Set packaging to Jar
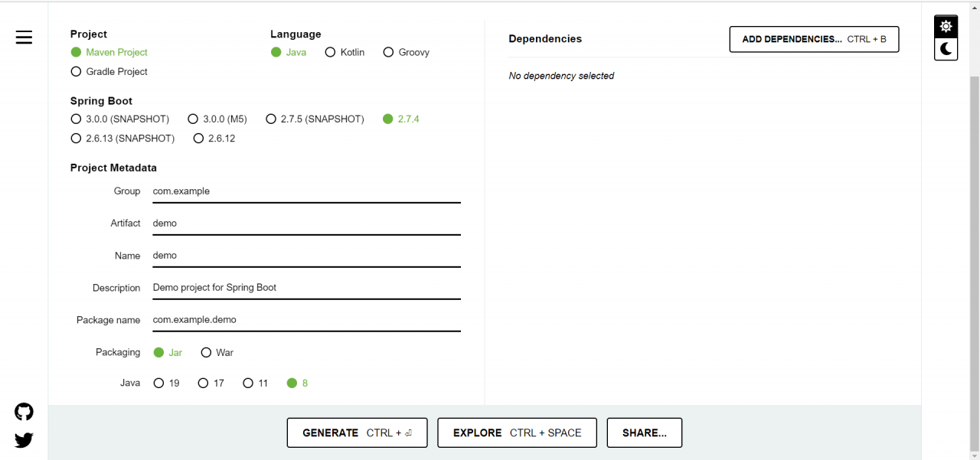 (x=168, y=352)
